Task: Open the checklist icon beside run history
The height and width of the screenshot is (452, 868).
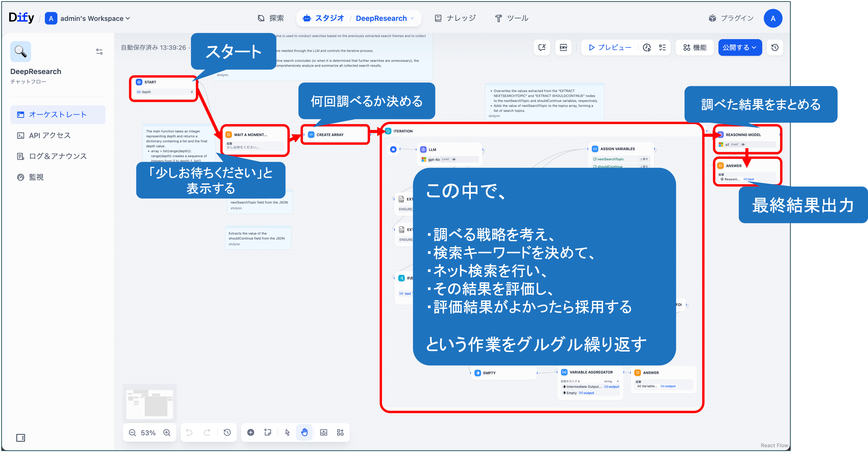Action: click(x=662, y=47)
